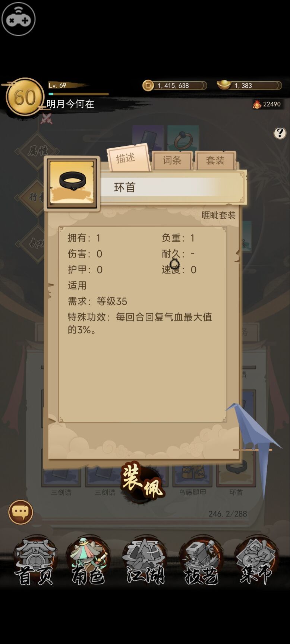Tap the gamepad icon at top-left

pyautogui.click(x=18, y=19)
